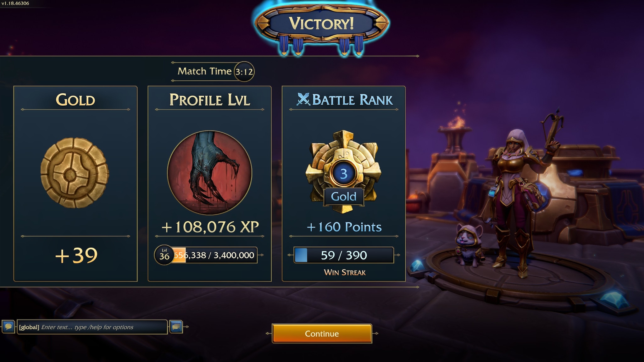Click the Victory! banner
Screen dimensions: 644x362
[x=321, y=24]
